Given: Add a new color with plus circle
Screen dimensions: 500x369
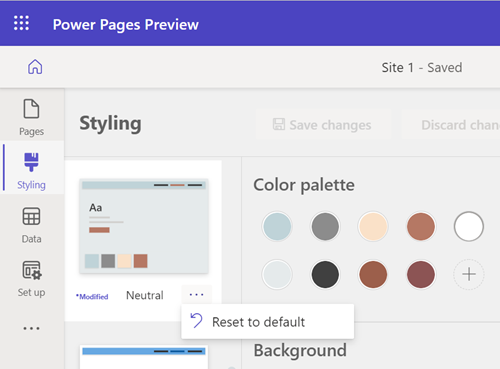Looking at the screenshot, I should tap(469, 274).
